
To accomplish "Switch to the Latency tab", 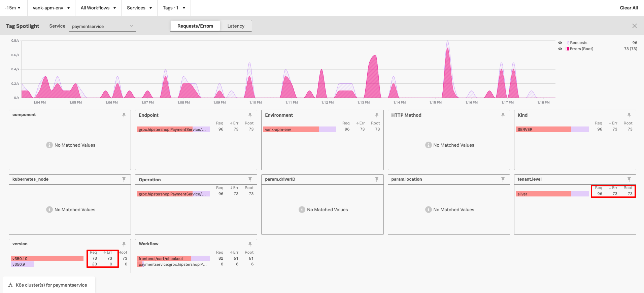I will pos(236,26).
